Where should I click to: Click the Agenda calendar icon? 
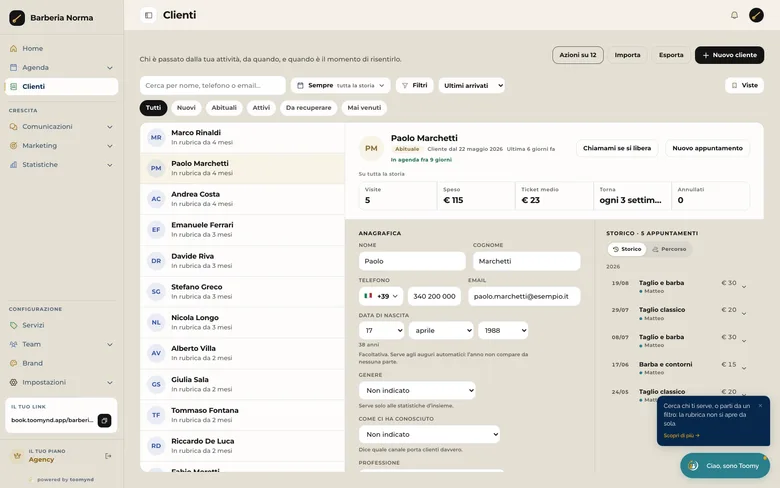pyautogui.click(x=13, y=68)
